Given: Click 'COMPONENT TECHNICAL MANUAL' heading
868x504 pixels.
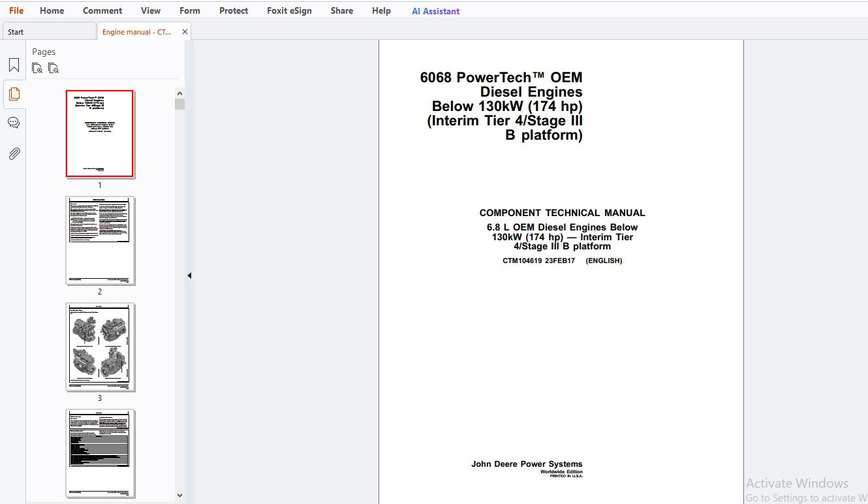Looking at the screenshot, I should 562,213.
